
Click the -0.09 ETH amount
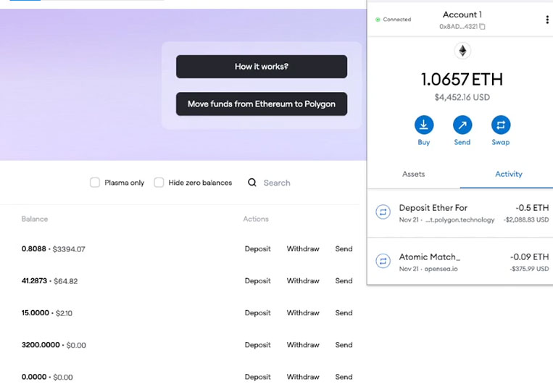(529, 257)
